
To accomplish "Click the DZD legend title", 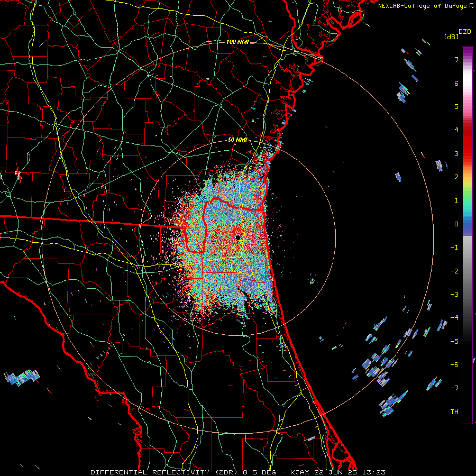I will coord(464,32).
